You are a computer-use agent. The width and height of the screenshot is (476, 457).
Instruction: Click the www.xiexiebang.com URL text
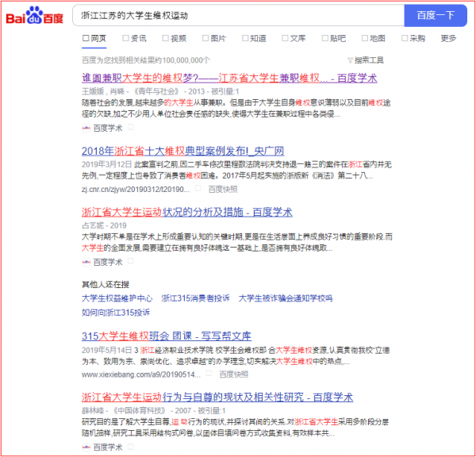point(141,374)
